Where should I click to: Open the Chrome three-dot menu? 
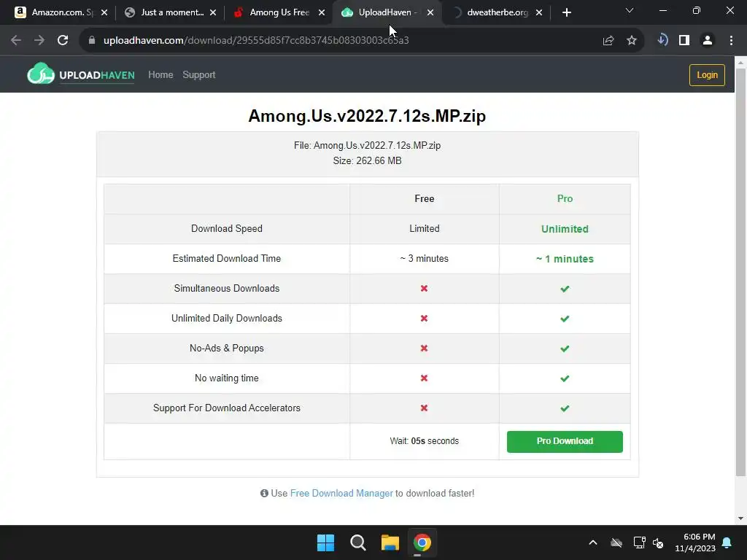731,41
